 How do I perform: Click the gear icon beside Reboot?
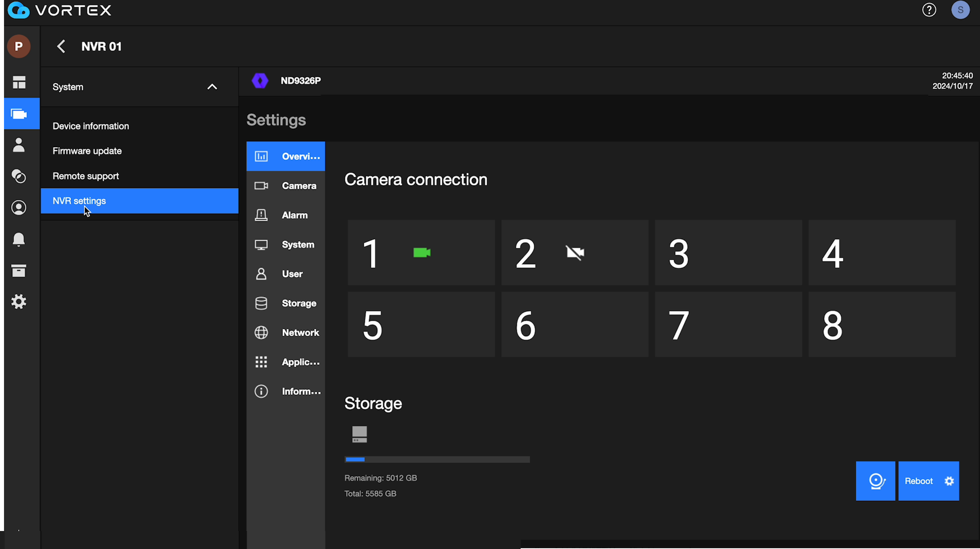tap(949, 481)
